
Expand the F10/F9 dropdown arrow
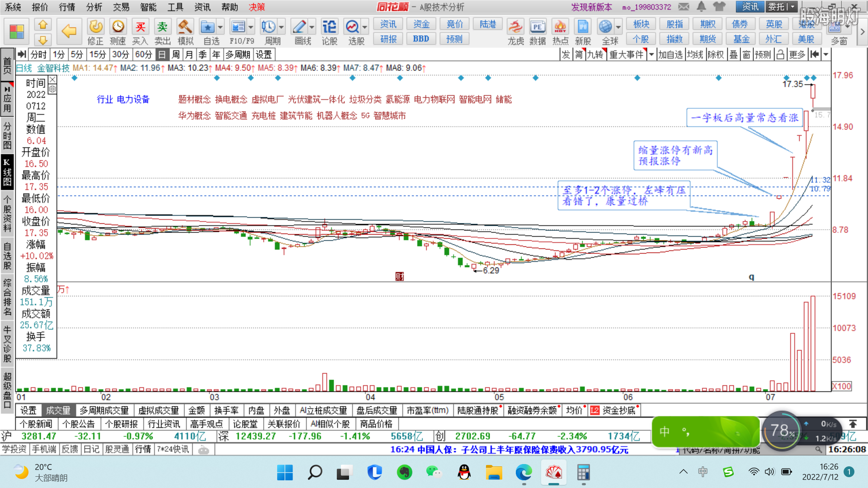click(251, 27)
